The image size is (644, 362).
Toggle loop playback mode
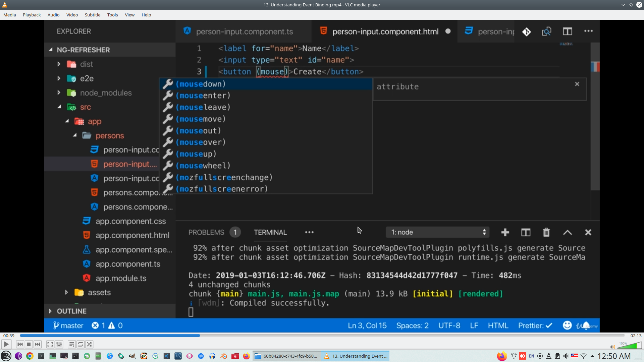80,344
